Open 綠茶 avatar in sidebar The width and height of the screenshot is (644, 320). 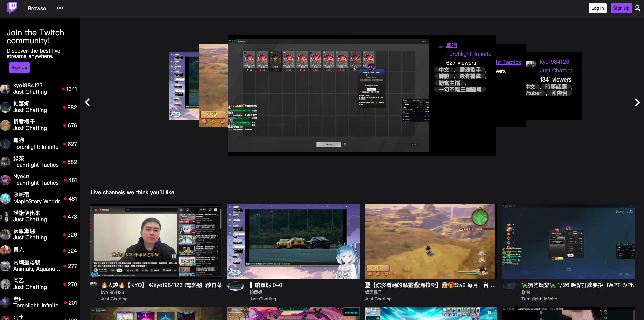5,162
